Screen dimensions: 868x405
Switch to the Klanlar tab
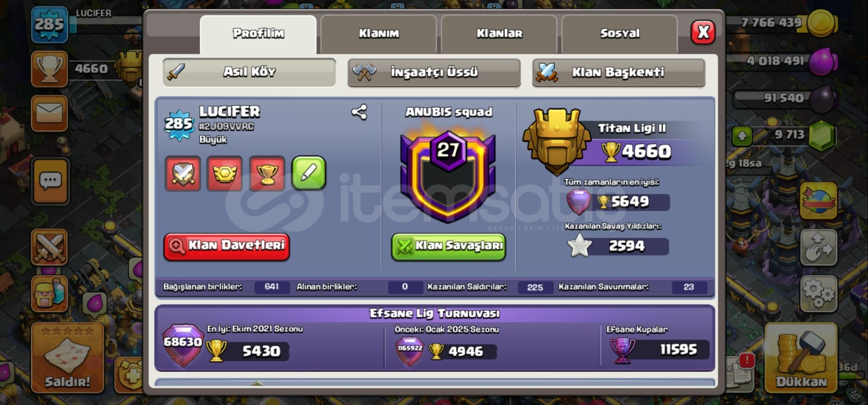pos(499,34)
